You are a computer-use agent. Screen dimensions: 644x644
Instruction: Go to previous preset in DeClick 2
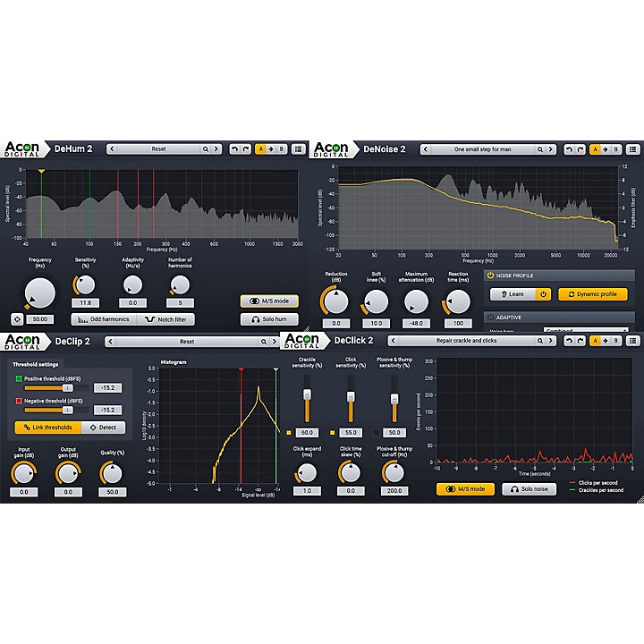coord(393,341)
